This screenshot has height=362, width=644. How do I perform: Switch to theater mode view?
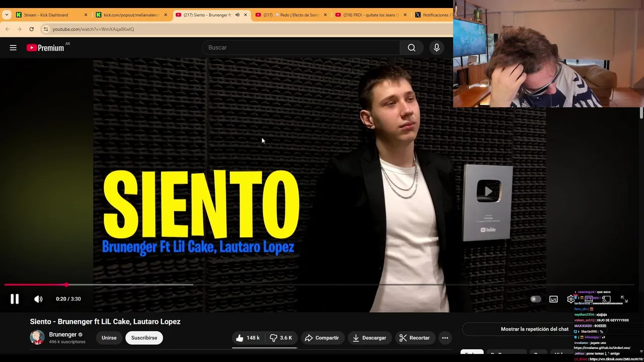click(589, 299)
